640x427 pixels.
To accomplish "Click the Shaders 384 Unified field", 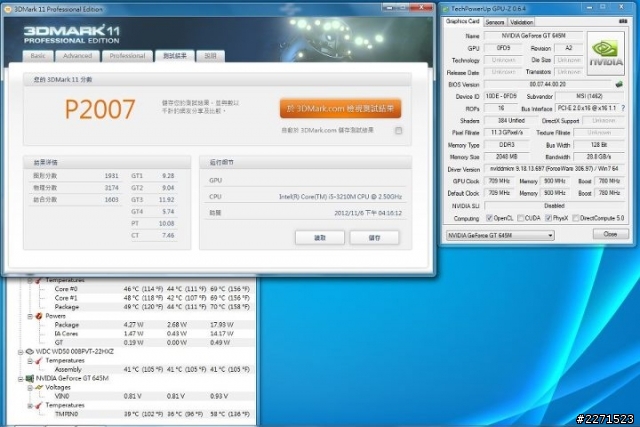I will (511, 120).
